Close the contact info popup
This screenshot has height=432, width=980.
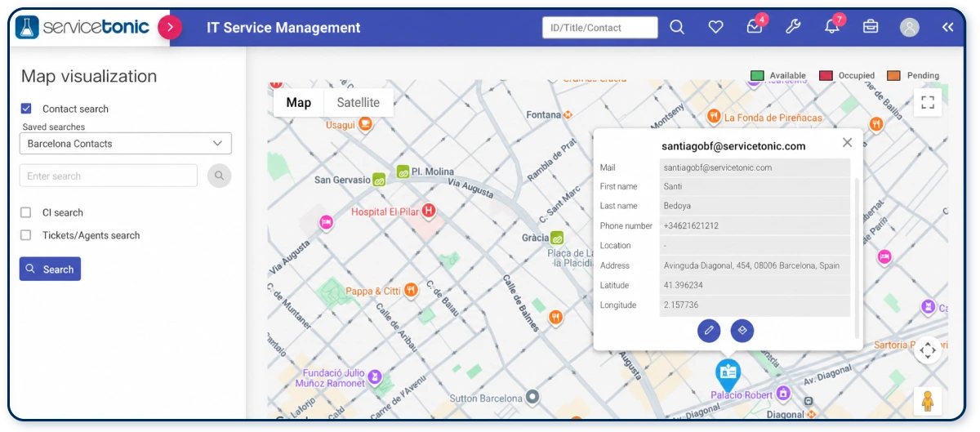(847, 142)
